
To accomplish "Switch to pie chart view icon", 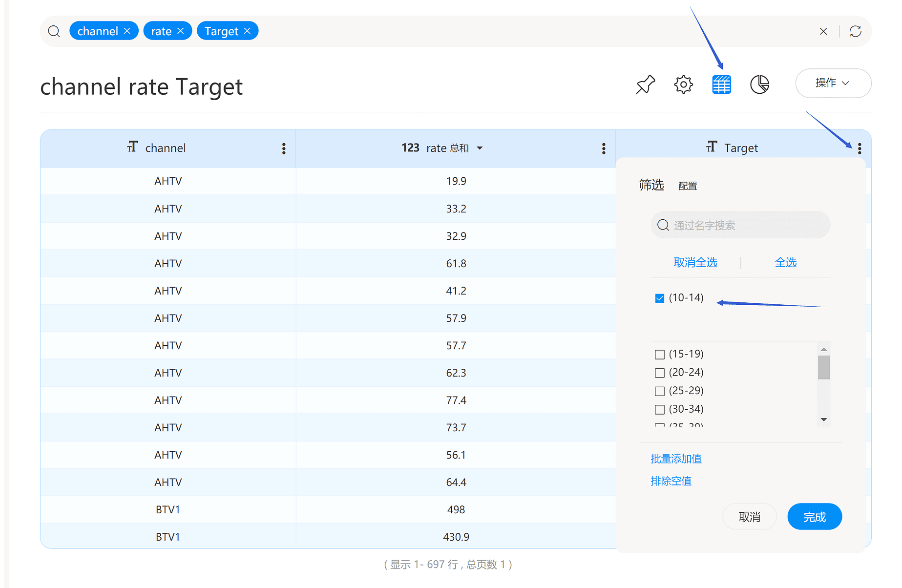I will coord(759,84).
